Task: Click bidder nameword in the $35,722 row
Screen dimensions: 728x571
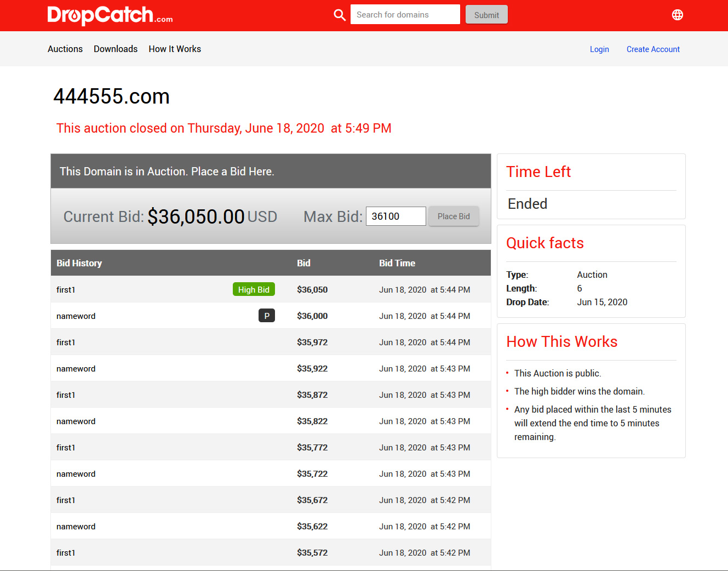Action: click(x=76, y=473)
